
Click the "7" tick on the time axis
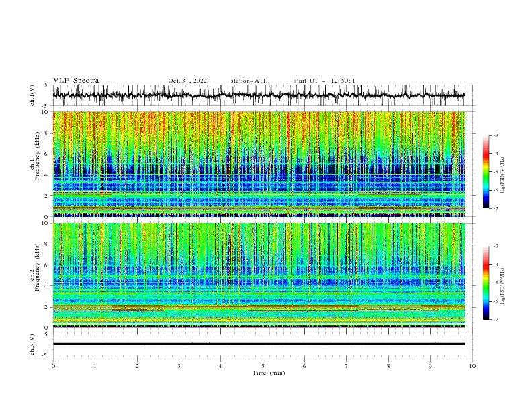pyautogui.click(x=347, y=366)
